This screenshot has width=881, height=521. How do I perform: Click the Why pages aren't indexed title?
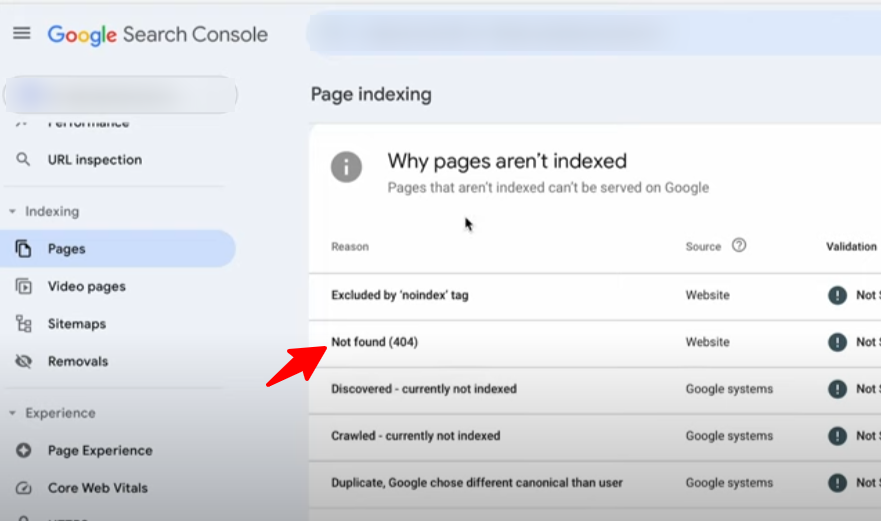[x=507, y=161]
